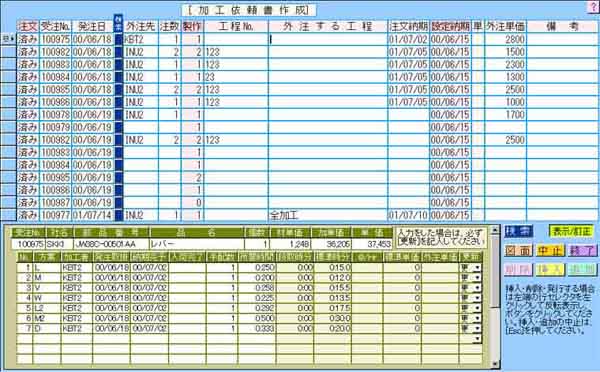Screen dimensions: 600x372
Task: Open drawing with 図面 button
Action: click(518, 251)
